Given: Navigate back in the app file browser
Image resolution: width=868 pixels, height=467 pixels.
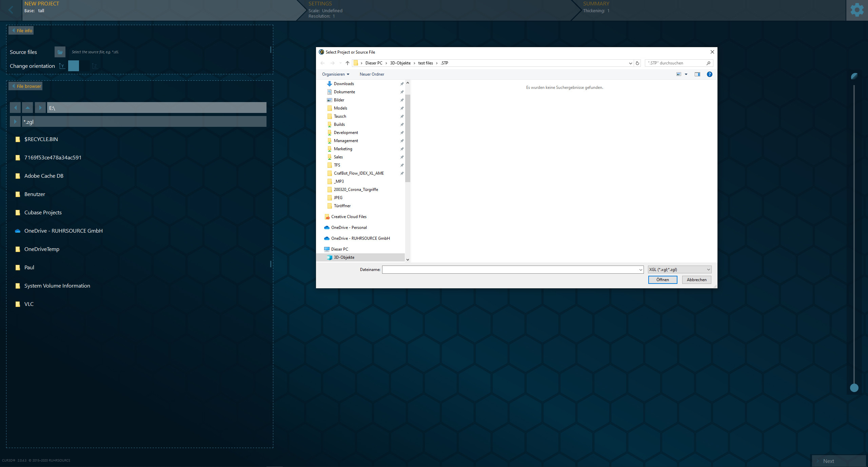Looking at the screenshot, I should [x=15, y=108].
